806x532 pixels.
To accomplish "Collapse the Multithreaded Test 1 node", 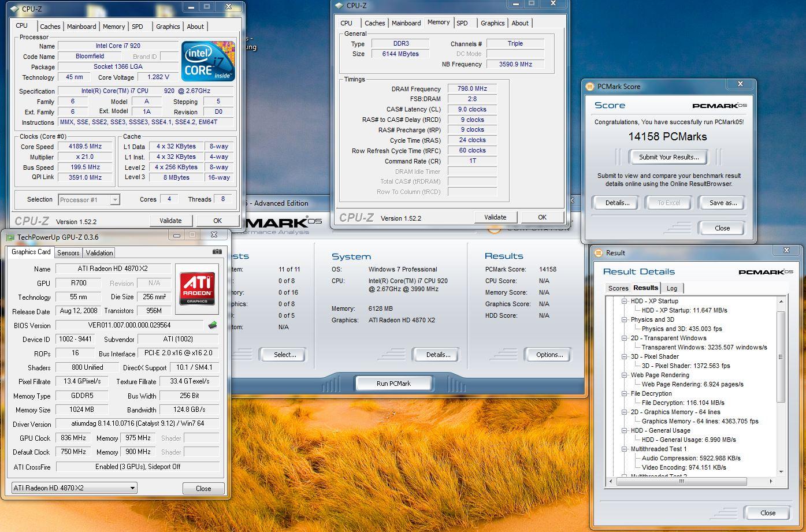I will click(625, 449).
